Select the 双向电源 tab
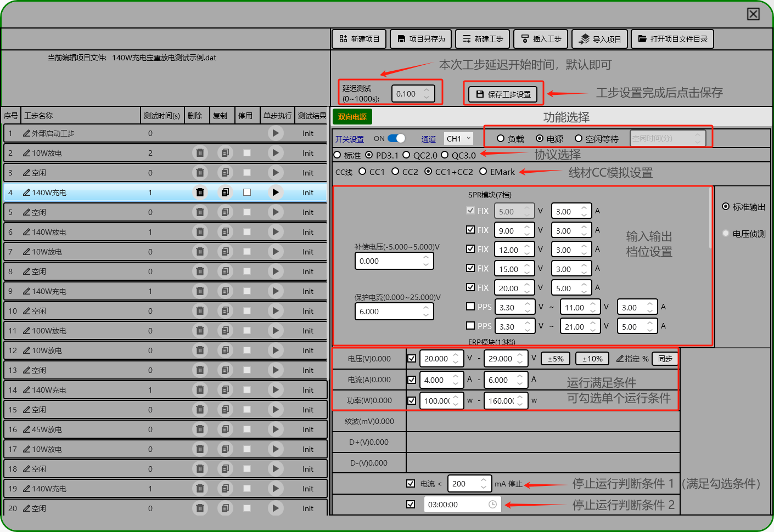This screenshot has width=774, height=532. tap(352, 117)
